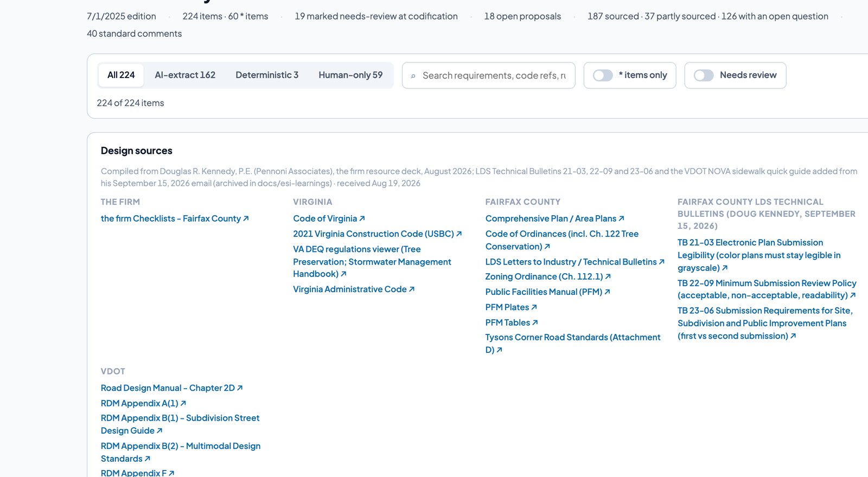Open LDS Letters to Industry link
Viewport: 868px width, 477px height.
tap(575, 262)
